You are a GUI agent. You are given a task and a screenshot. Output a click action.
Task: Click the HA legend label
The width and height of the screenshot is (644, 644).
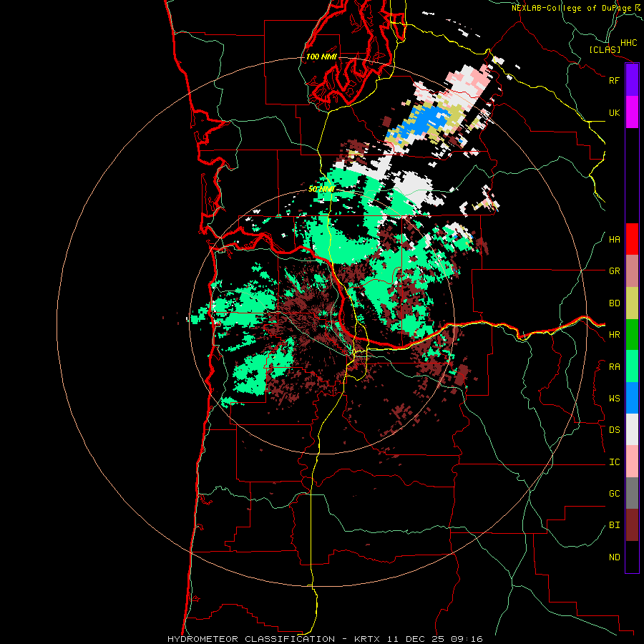[x=614, y=240]
